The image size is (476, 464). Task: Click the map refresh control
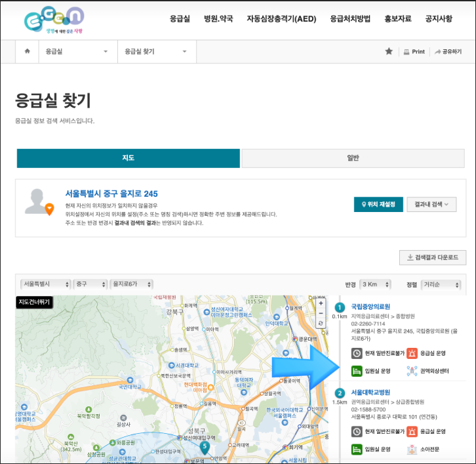point(320,324)
